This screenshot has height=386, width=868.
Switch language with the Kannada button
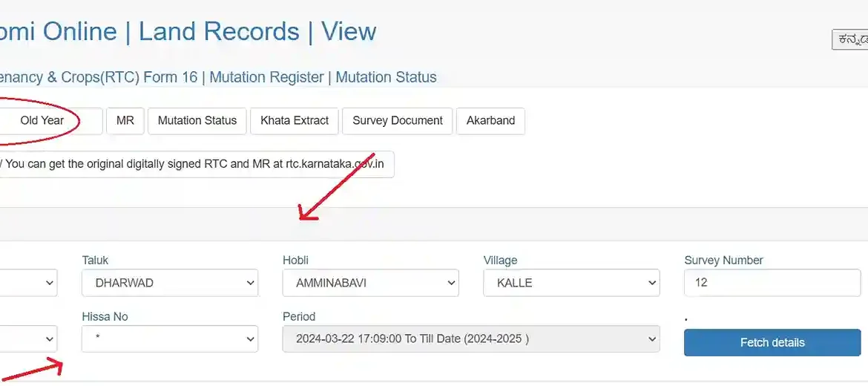coord(850,39)
